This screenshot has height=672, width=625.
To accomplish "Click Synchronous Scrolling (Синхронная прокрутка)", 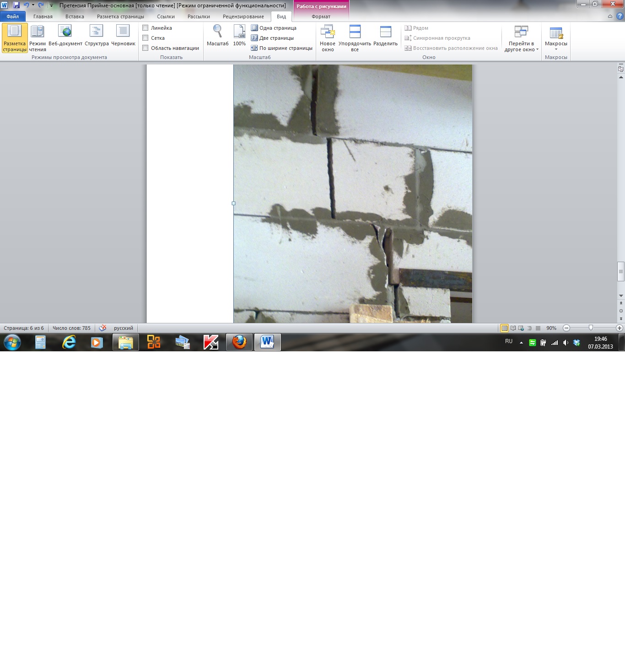I will click(437, 38).
